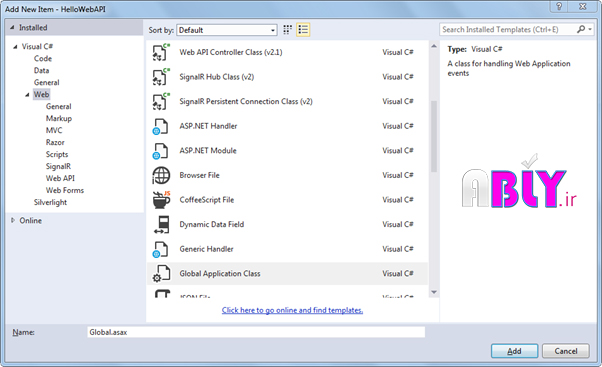This screenshot has height=367, width=602.
Task: Select Global Application Class gear icon
Action: click(161, 274)
